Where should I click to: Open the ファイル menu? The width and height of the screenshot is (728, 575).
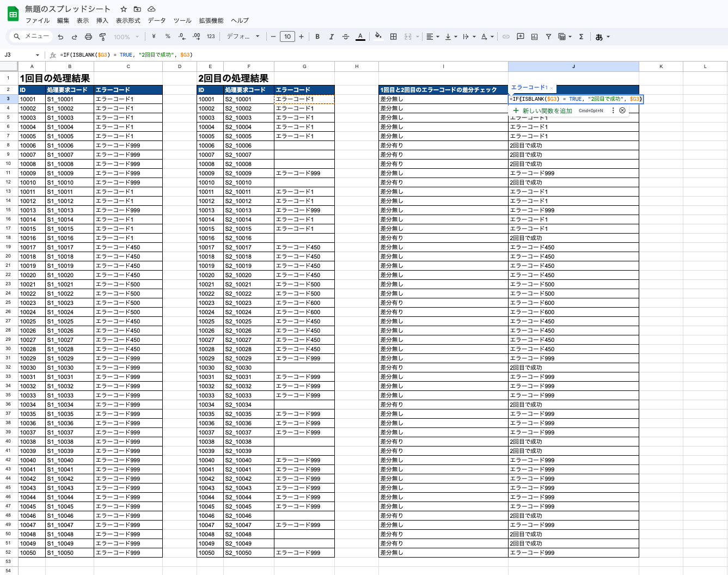tap(38, 21)
